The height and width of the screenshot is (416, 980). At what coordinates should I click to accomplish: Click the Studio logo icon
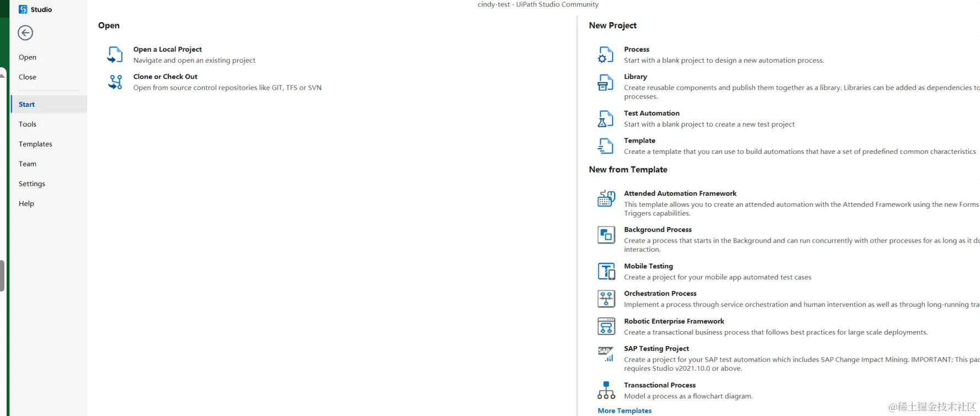coord(23,9)
